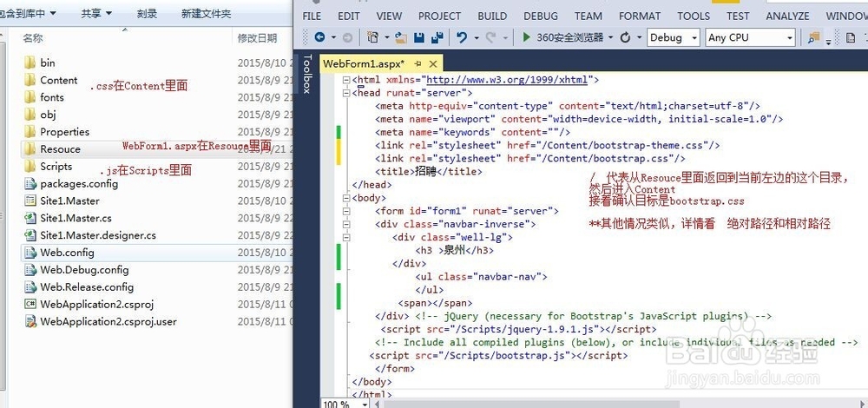This screenshot has height=408, width=868.
Task: Switch to the WebForm1.aspx* tab
Action: tap(364, 63)
